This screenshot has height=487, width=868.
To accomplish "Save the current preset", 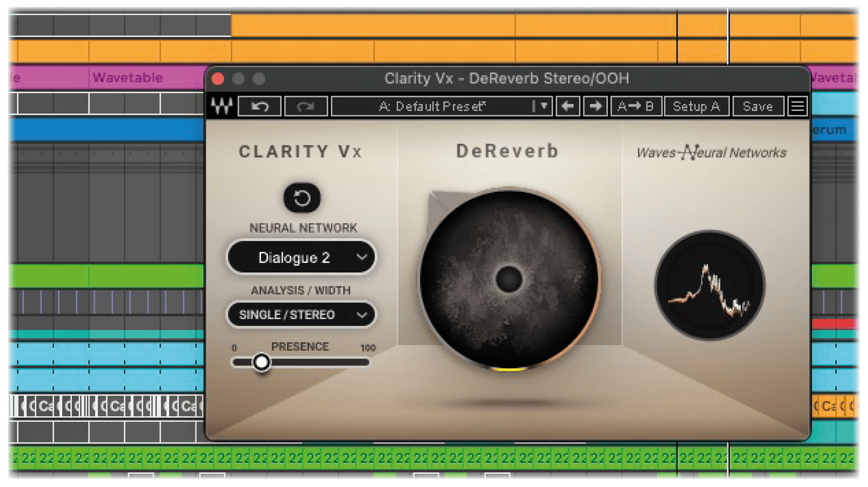I will 758,106.
